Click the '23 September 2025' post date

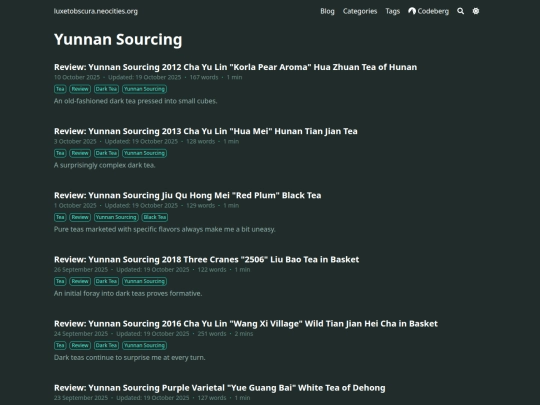coord(81,398)
